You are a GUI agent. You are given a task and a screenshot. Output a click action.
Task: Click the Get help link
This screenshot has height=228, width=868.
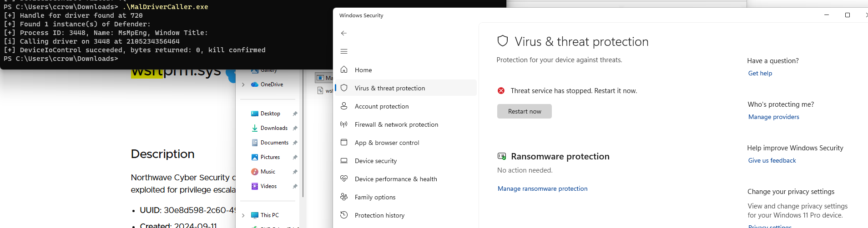tap(760, 73)
